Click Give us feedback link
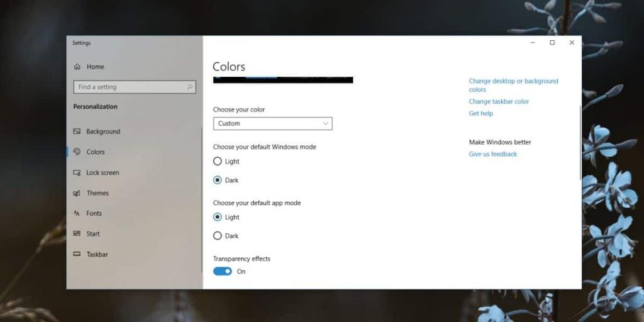 pyautogui.click(x=493, y=154)
